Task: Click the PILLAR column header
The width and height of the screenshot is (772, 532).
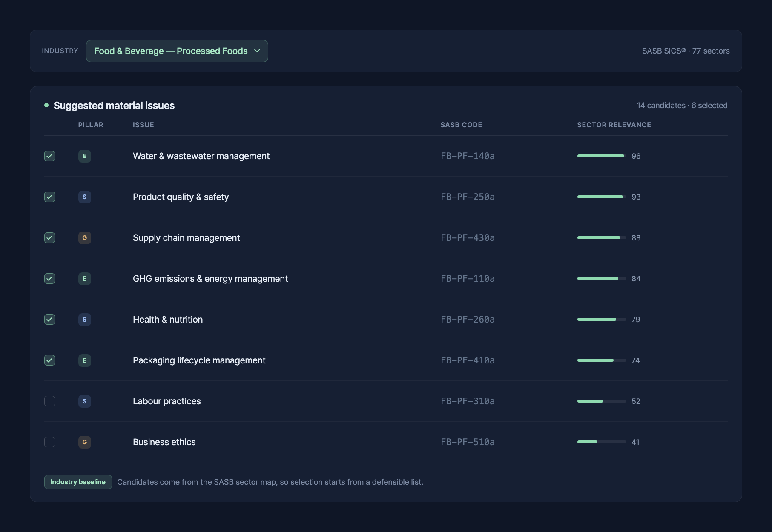Action: click(x=91, y=125)
